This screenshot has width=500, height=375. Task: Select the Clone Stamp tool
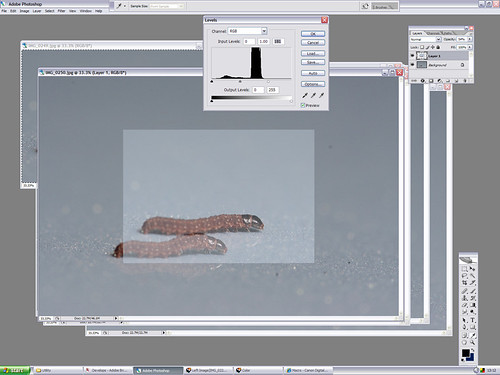point(464,299)
